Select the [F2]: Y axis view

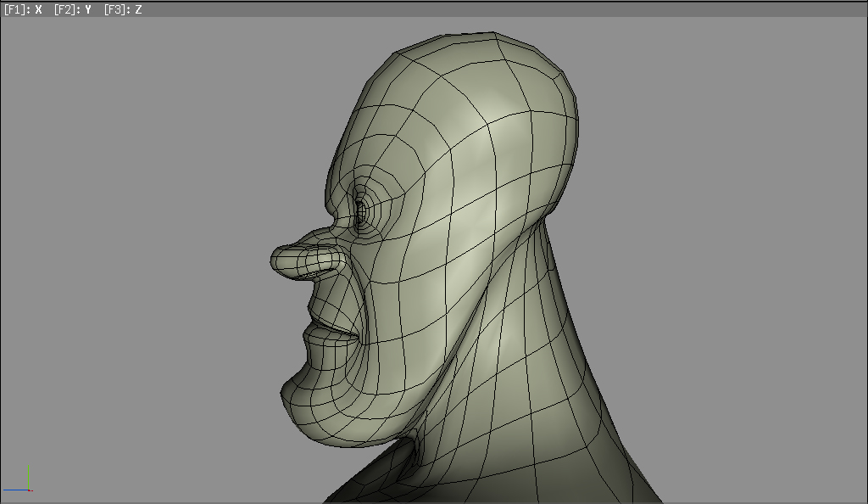coord(73,10)
